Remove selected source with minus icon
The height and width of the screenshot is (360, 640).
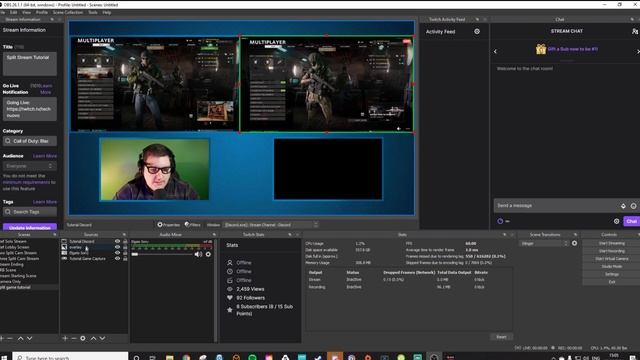click(x=74, y=338)
